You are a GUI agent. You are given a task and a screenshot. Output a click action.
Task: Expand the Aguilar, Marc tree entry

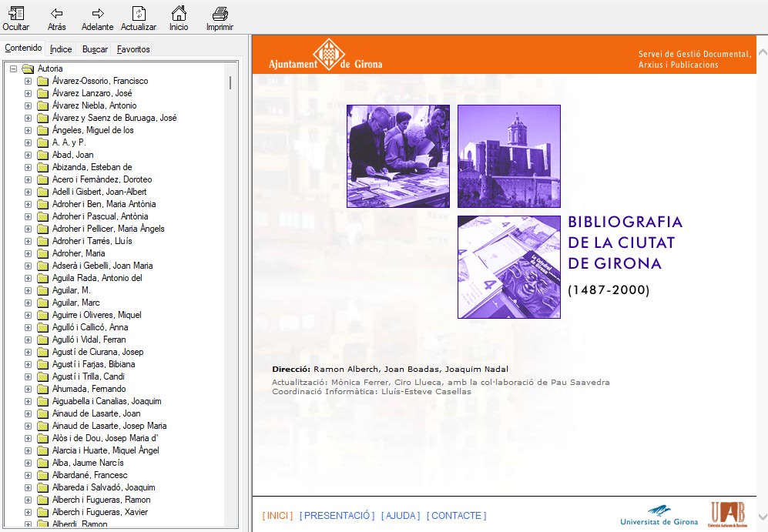(x=28, y=303)
